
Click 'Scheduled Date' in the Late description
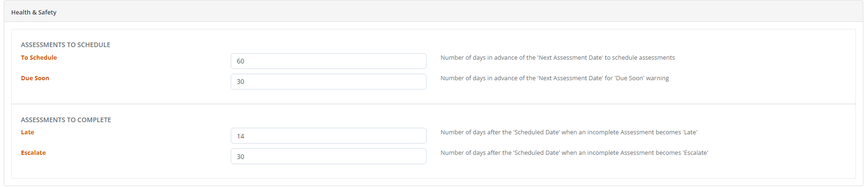(x=536, y=132)
